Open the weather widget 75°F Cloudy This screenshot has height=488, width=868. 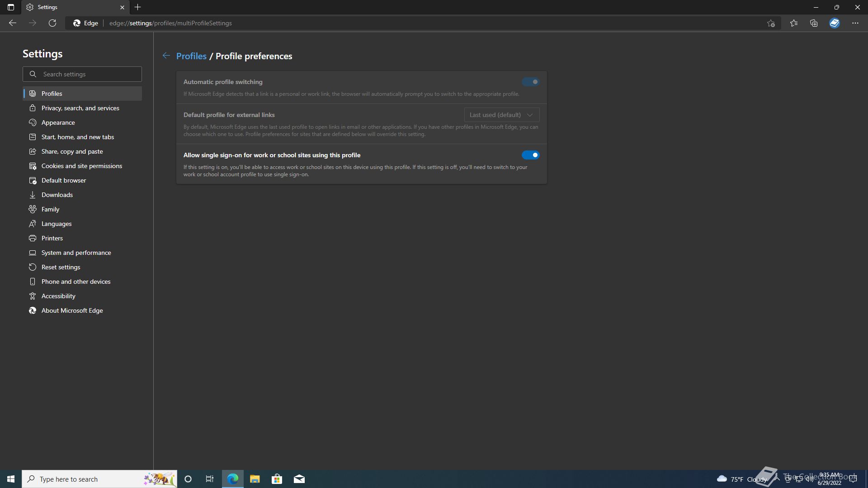[742, 479]
